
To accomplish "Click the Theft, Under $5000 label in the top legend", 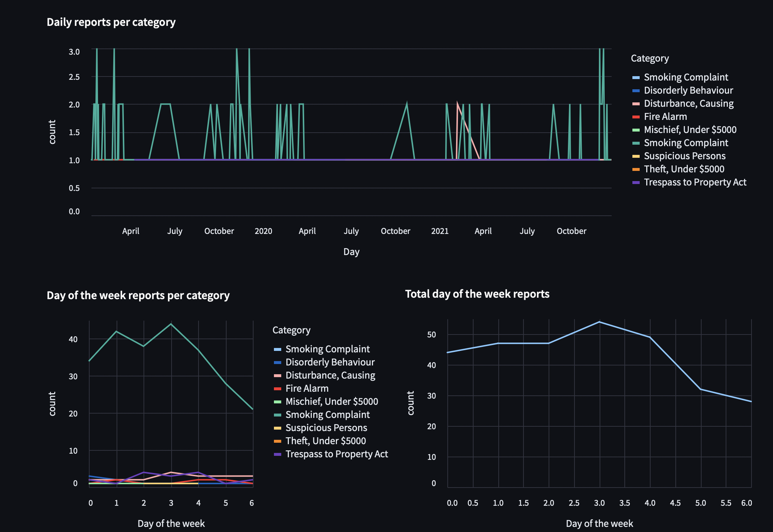I will coord(684,169).
